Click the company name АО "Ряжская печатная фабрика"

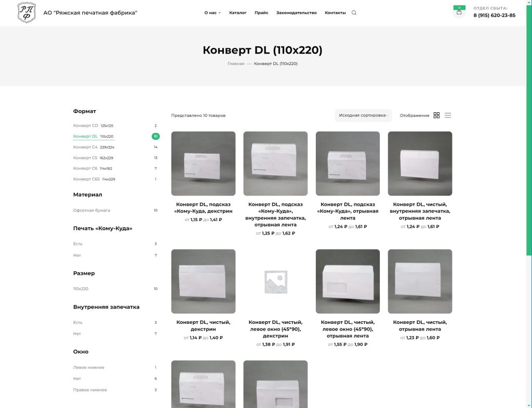(90, 13)
